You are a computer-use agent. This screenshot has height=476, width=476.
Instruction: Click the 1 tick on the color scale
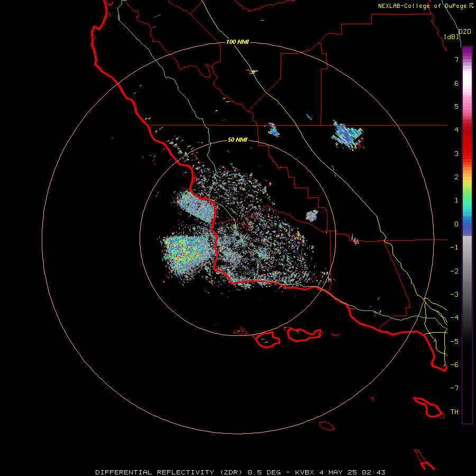coord(456,200)
